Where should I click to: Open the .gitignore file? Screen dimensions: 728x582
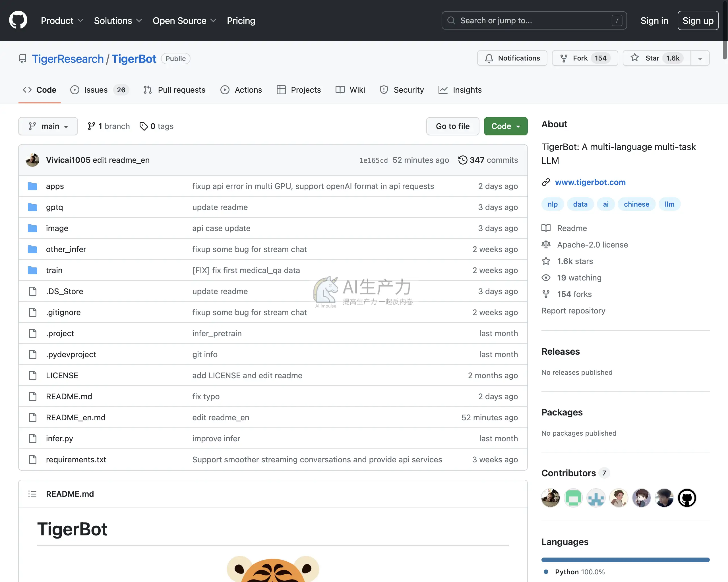click(x=63, y=312)
